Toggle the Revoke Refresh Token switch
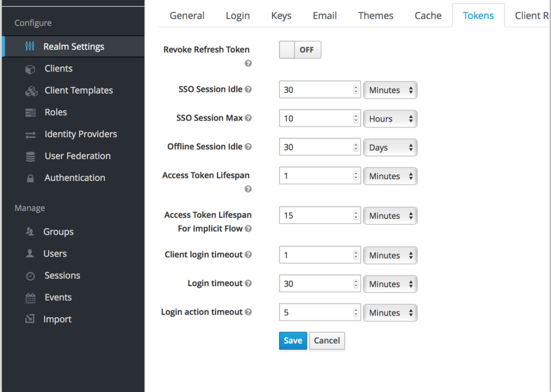Viewport: 551px width, 392px height. tap(300, 50)
